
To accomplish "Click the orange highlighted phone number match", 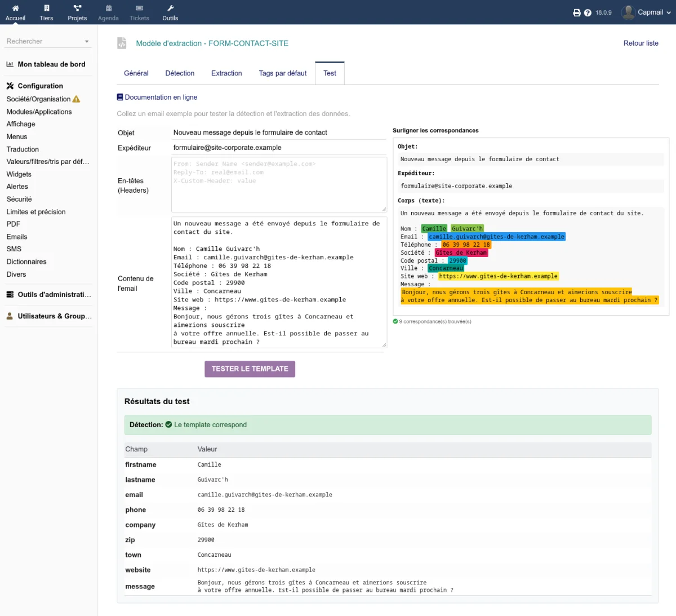I will coord(466,245).
